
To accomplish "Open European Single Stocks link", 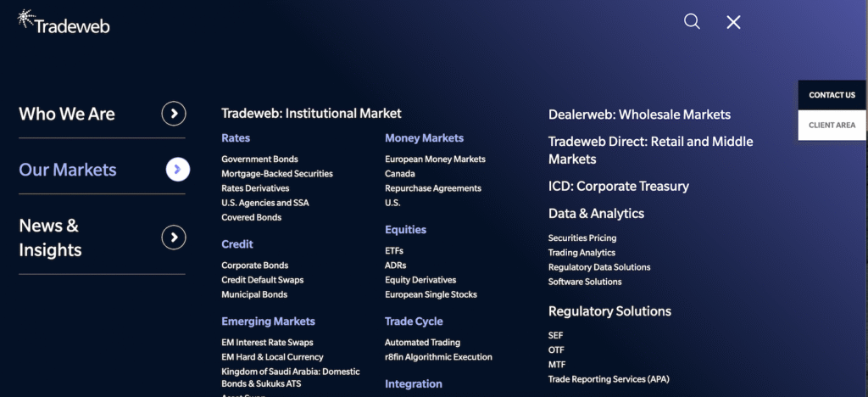I will click(431, 294).
